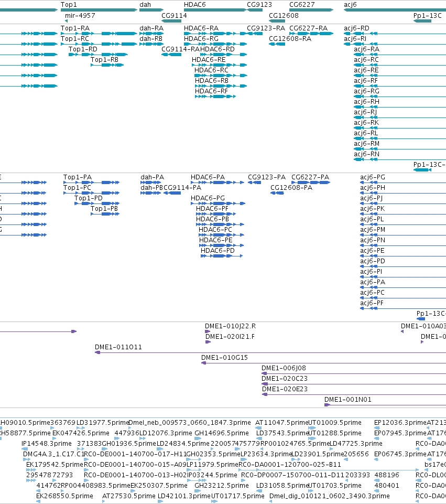446x504 pixels.
Task: Select the CG9123-PA protein label
Action: pos(267,177)
